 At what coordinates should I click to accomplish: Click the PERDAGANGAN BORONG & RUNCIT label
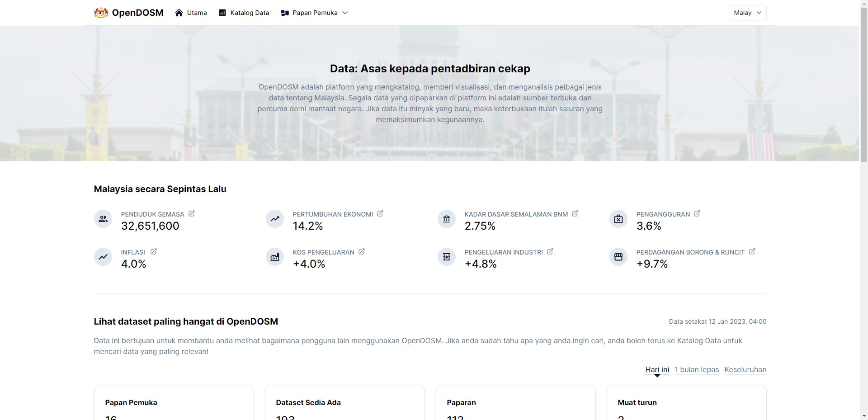coord(690,252)
